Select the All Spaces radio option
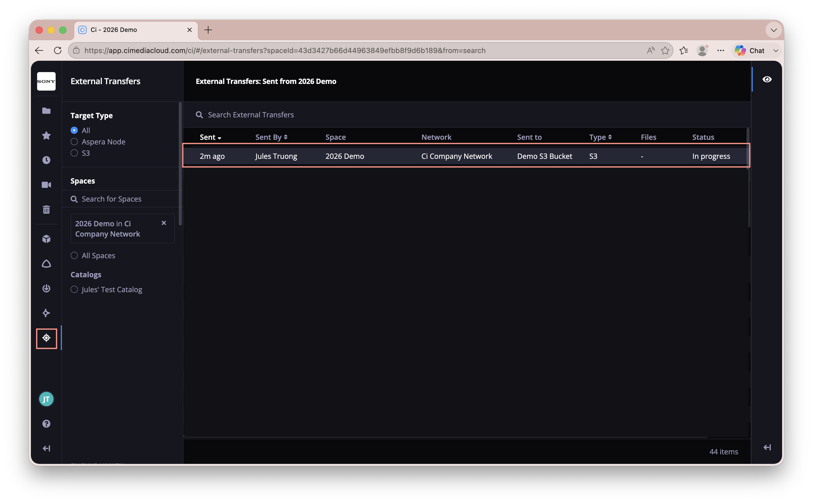This screenshot has width=813, height=504. 93,256
